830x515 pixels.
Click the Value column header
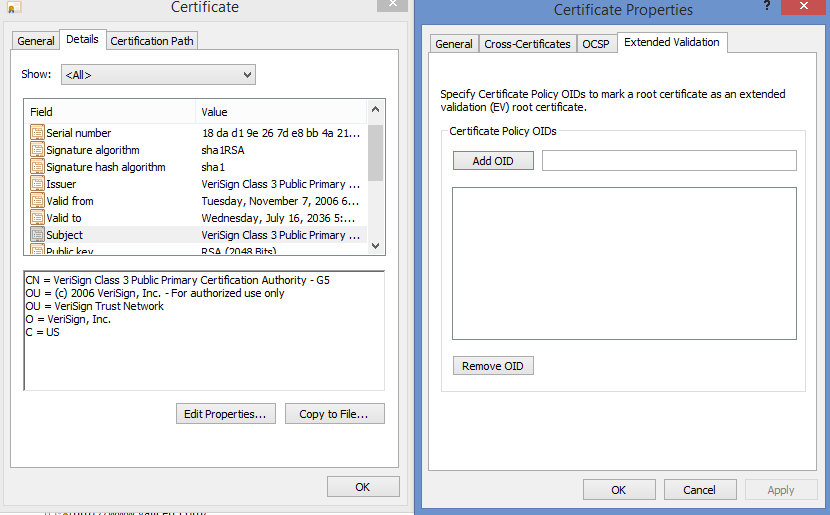click(x=281, y=112)
